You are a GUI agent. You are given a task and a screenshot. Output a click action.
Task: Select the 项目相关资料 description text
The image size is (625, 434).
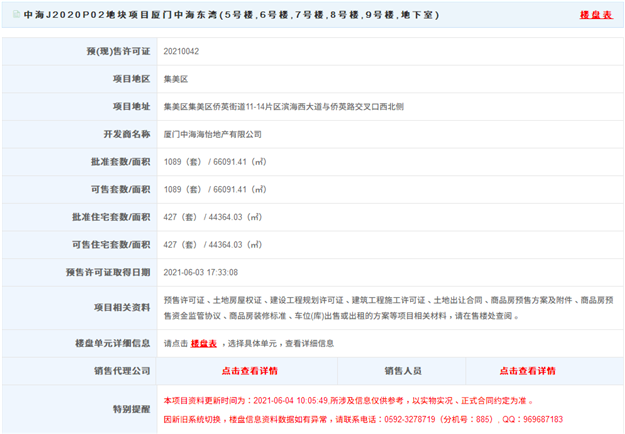click(389, 308)
